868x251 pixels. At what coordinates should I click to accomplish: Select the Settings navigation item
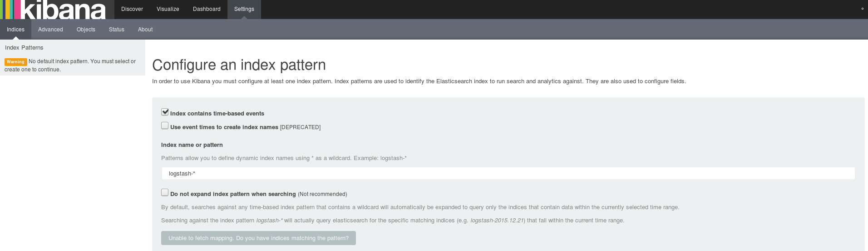tap(244, 9)
